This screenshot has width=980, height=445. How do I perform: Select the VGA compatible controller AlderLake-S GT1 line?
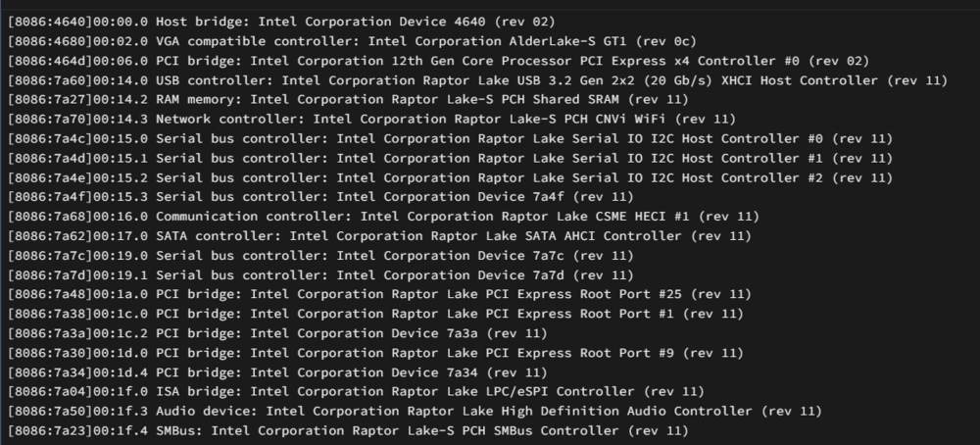tap(352, 41)
